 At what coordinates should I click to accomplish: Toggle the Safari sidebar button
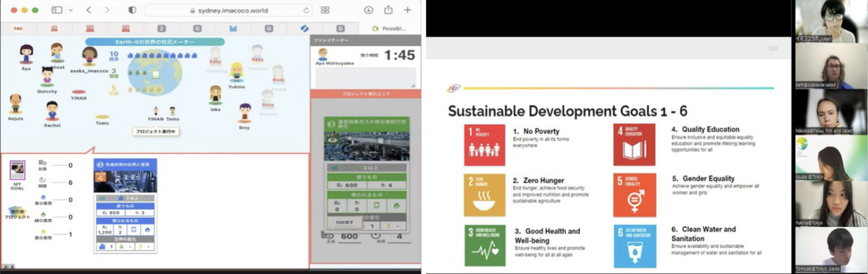tap(56, 10)
